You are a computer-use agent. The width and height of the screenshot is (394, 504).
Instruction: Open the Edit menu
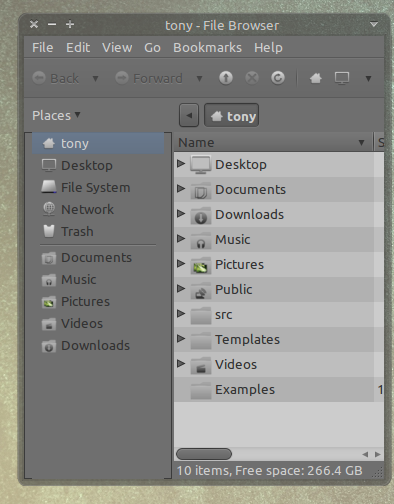pyautogui.click(x=78, y=48)
